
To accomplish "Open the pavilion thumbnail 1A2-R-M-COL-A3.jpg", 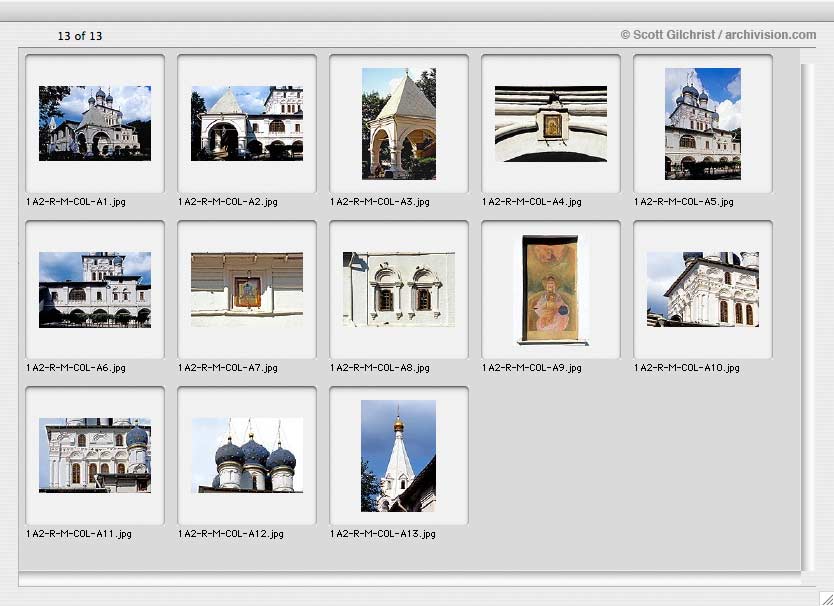I will point(399,123).
